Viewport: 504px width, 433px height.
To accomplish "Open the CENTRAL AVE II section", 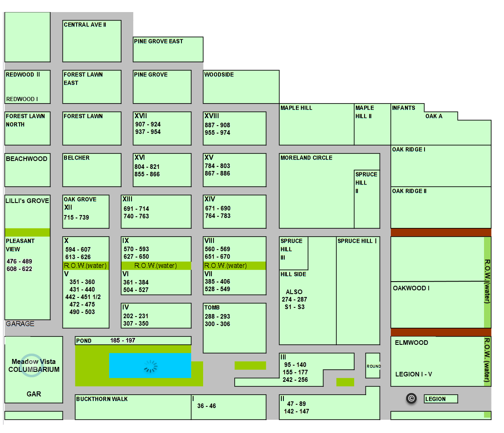I will pyautogui.click(x=92, y=41).
